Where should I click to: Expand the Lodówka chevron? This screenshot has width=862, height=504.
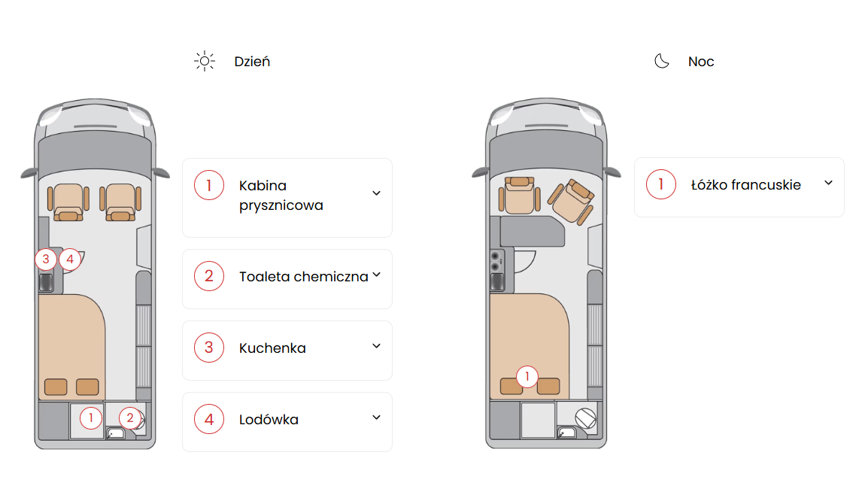point(377,417)
